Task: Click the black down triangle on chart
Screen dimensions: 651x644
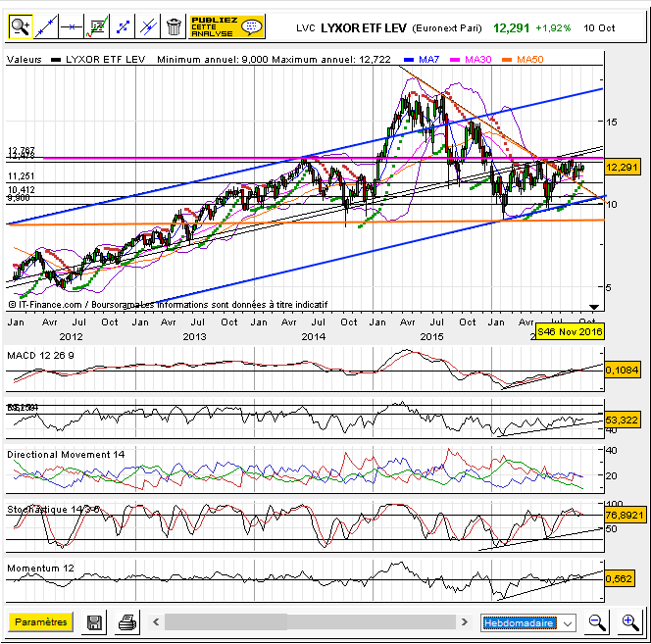Action: pyautogui.click(x=592, y=308)
